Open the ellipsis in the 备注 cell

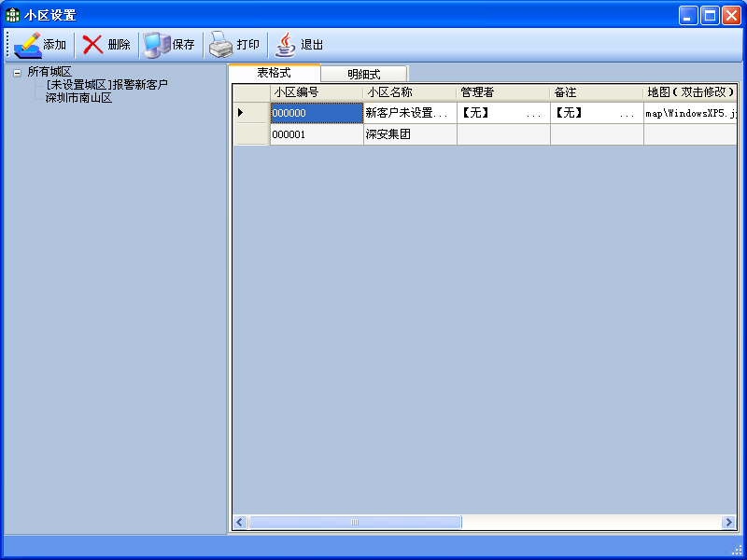click(627, 115)
